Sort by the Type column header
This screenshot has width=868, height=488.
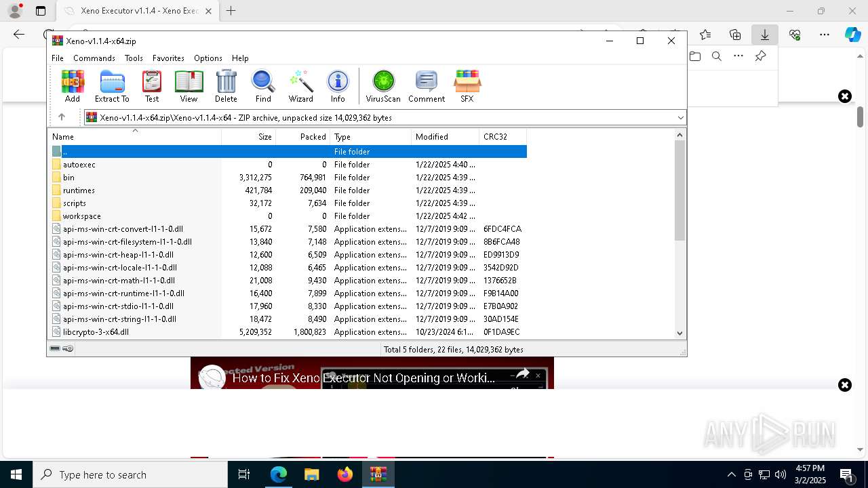pyautogui.click(x=371, y=136)
